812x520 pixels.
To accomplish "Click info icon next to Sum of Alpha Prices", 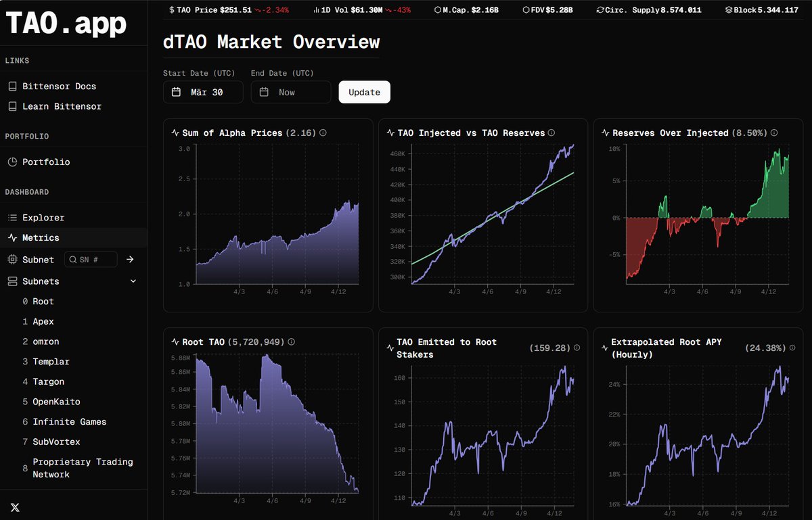I will click(x=323, y=133).
